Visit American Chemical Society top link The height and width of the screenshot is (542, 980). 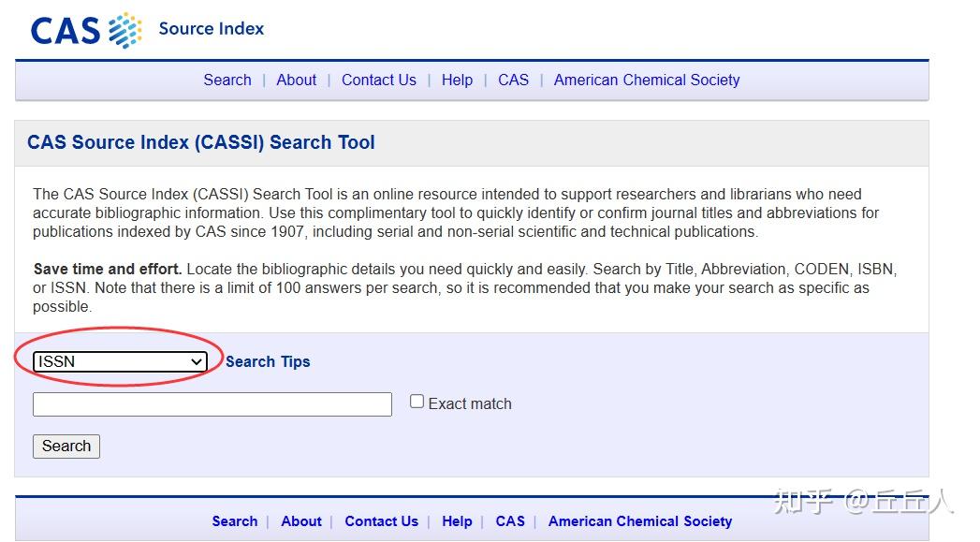click(x=647, y=80)
